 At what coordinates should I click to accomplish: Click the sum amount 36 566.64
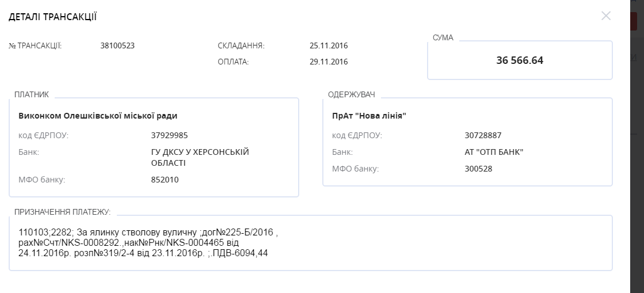520,60
